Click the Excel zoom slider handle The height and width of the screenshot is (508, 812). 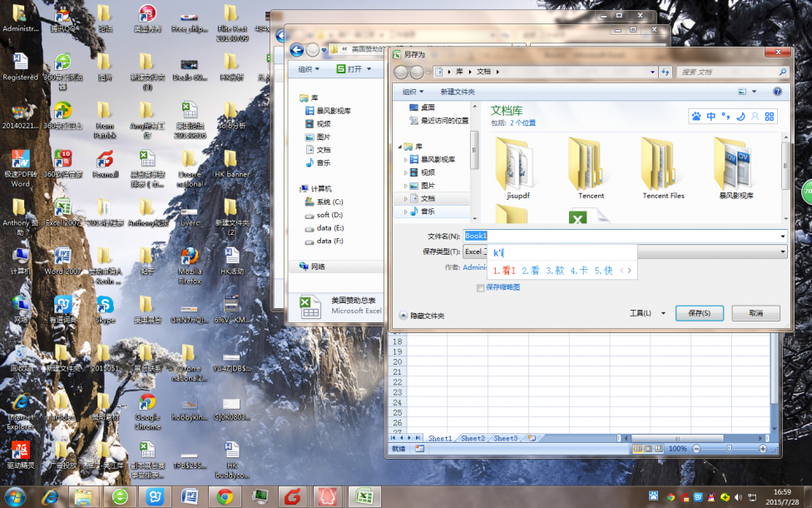point(729,449)
